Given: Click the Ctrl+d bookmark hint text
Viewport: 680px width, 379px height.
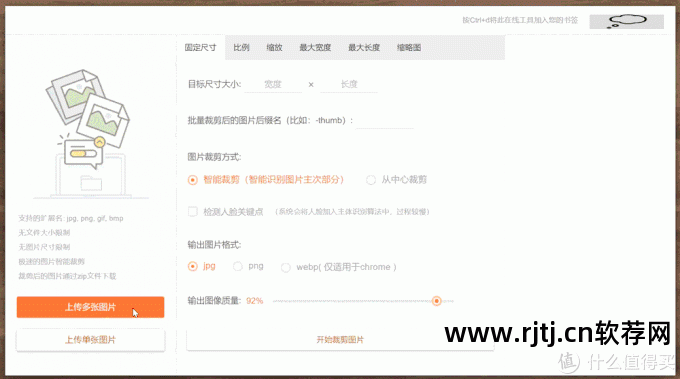Looking at the screenshot, I should pos(520,20).
